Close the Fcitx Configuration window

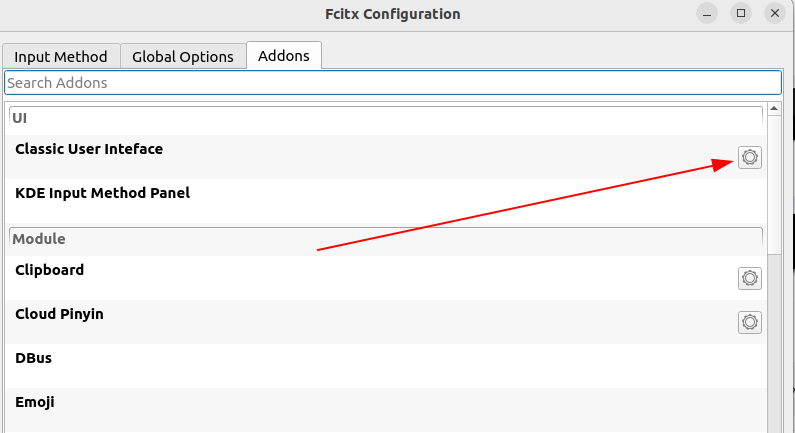(x=775, y=14)
